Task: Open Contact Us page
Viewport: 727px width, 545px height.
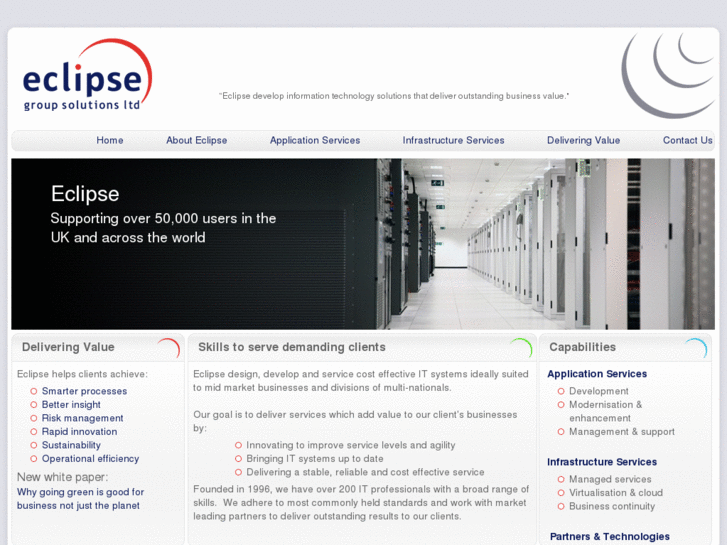Action: coord(688,140)
